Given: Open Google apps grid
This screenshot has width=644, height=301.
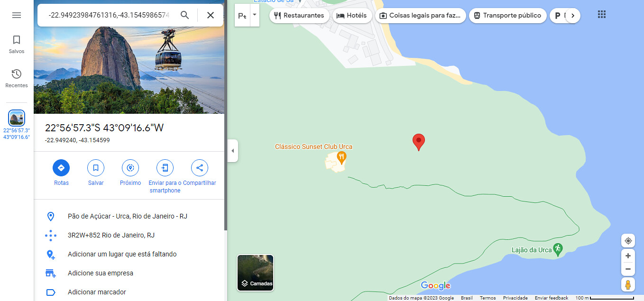Looking at the screenshot, I should point(602,15).
